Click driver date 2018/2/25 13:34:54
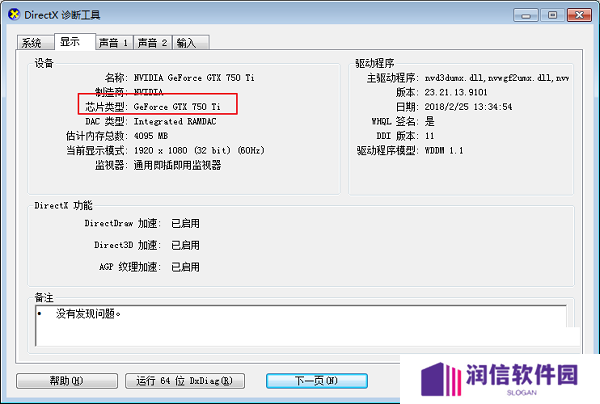This screenshot has height=404, width=600. pos(468,107)
